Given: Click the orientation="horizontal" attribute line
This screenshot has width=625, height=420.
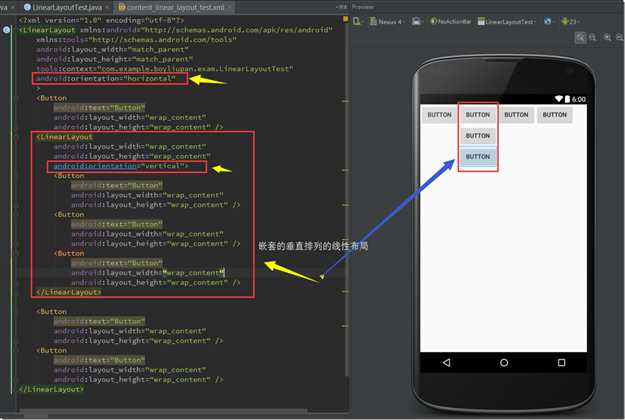Looking at the screenshot, I should (106, 79).
